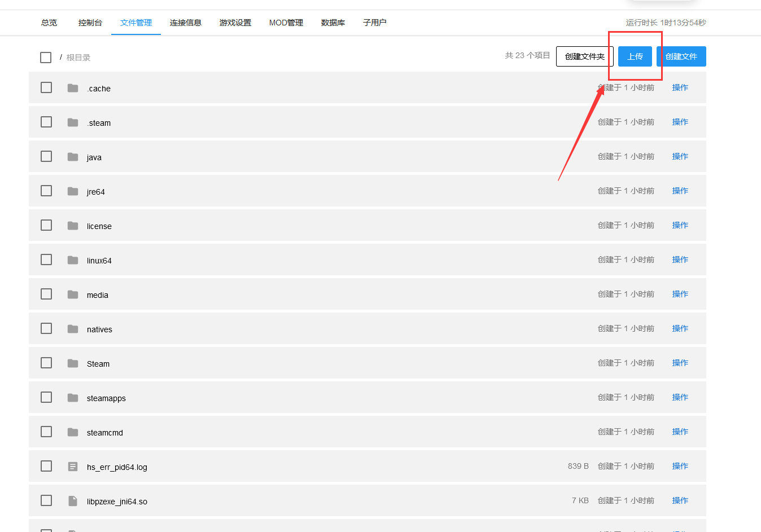
Task: Check the .cache row checkbox
Action: click(46, 87)
